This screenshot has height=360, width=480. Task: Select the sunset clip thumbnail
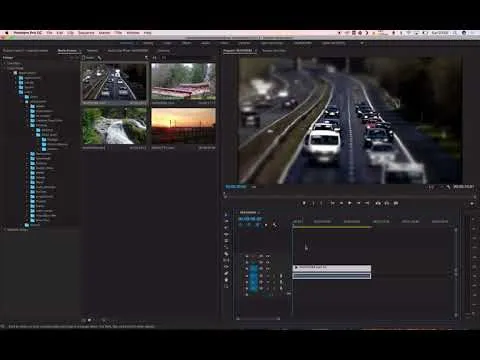(x=183, y=126)
